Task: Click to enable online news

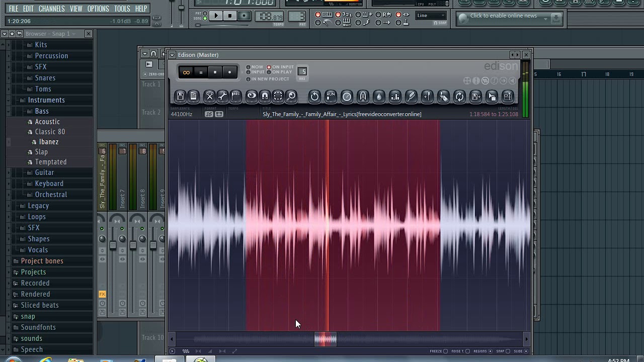Action: tap(503, 16)
